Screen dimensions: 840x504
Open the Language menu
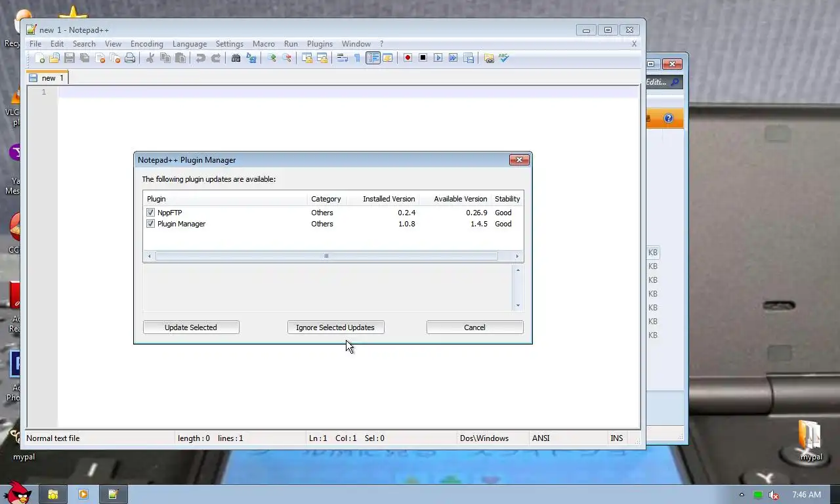(190, 44)
